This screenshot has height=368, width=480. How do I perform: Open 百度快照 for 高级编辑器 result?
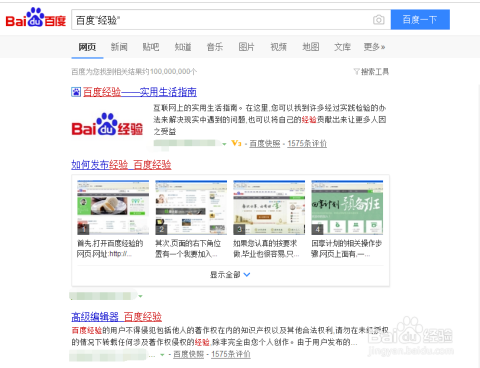pos(188,354)
